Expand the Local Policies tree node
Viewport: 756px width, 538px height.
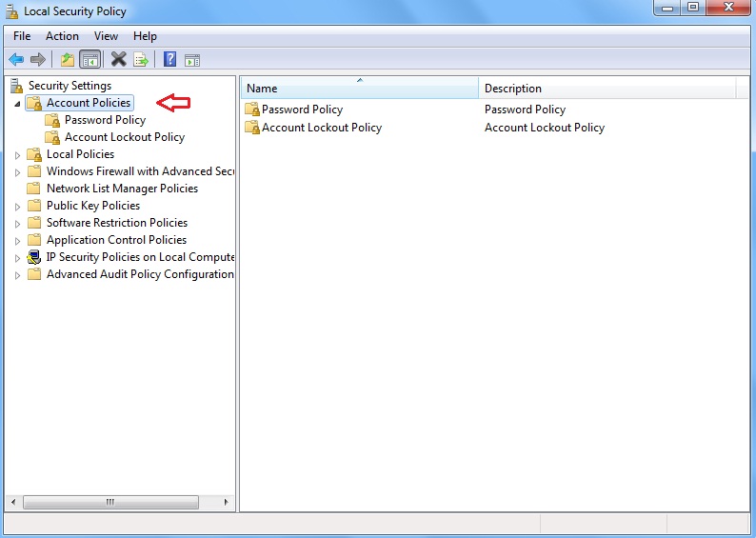(17, 154)
